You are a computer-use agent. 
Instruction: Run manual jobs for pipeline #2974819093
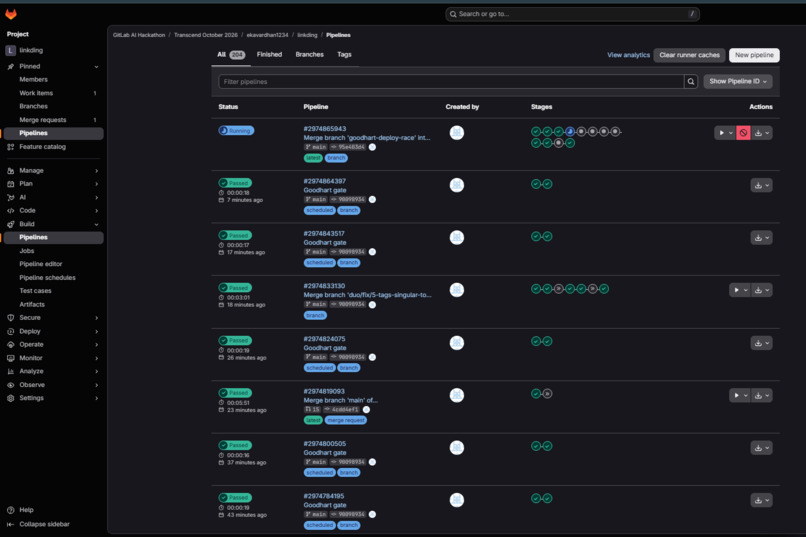[x=740, y=396]
